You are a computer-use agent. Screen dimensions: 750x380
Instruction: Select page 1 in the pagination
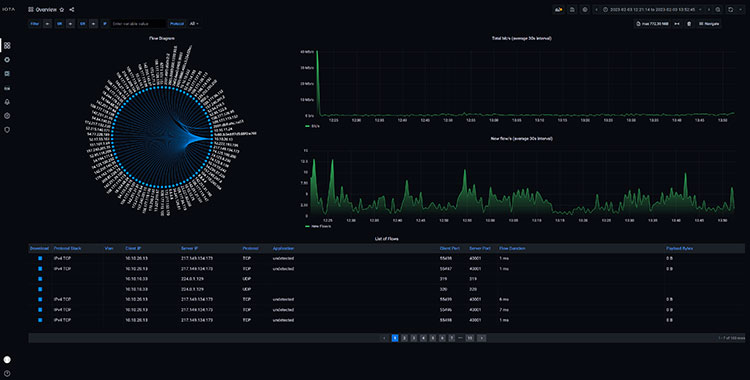395,338
